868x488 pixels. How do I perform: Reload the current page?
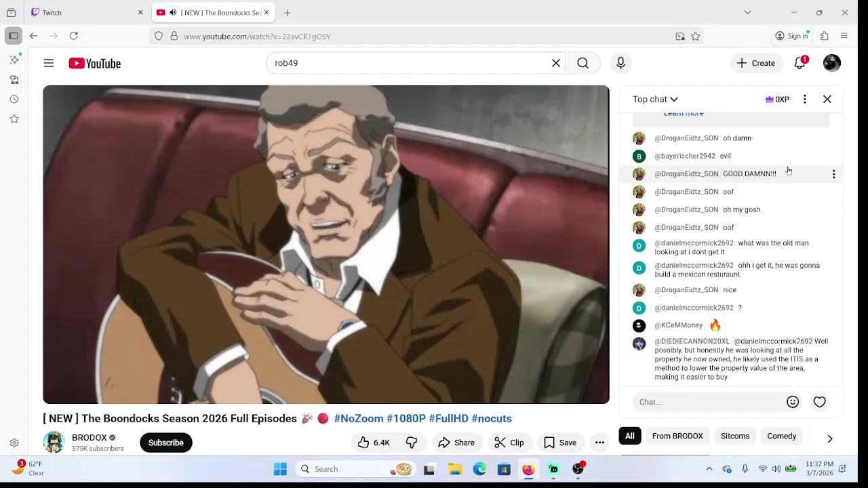pyautogui.click(x=74, y=36)
